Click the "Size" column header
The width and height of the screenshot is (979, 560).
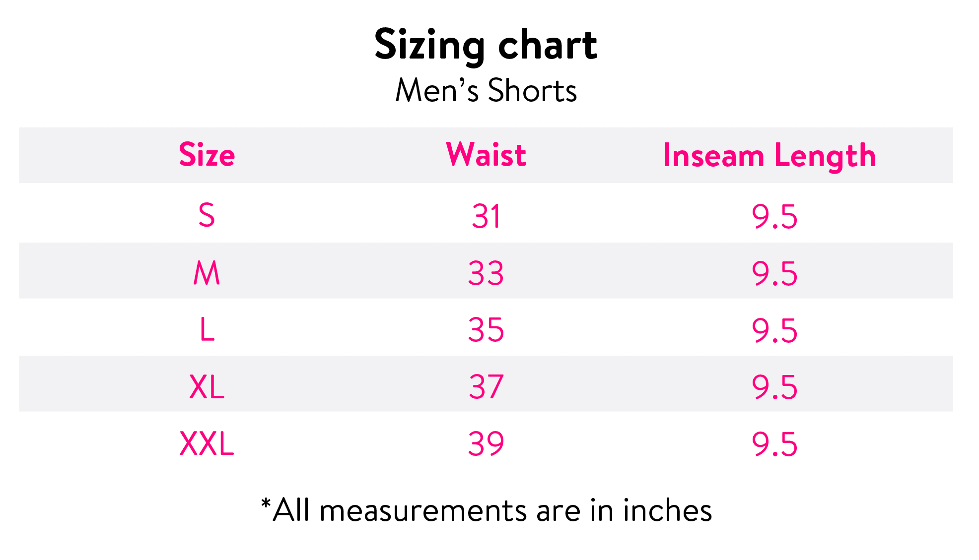pos(207,155)
